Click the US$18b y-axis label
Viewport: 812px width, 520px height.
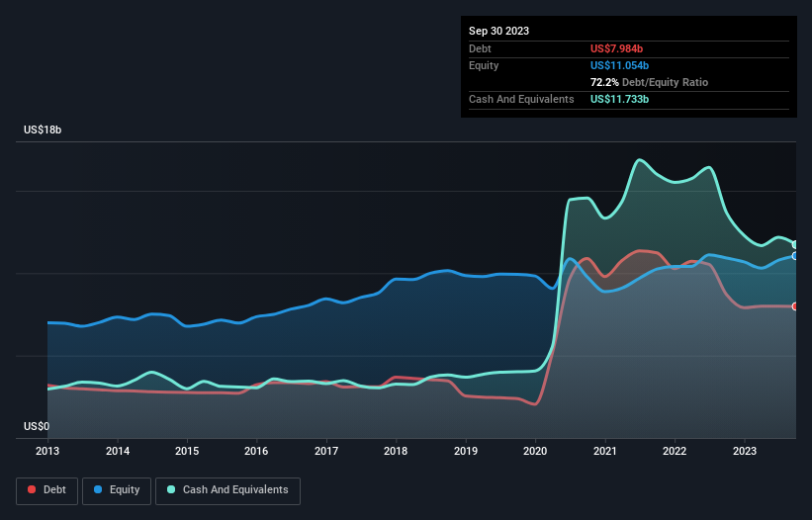pyautogui.click(x=45, y=130)
